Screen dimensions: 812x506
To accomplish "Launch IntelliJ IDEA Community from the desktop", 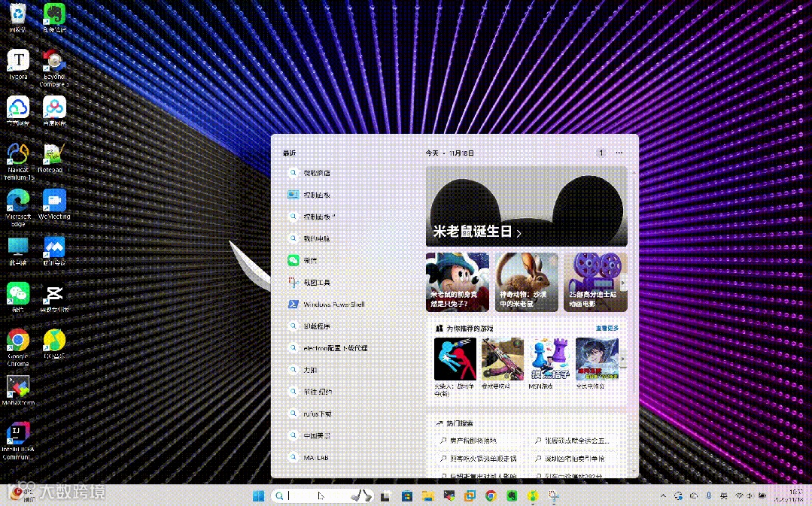I will [x=18, y=441].
